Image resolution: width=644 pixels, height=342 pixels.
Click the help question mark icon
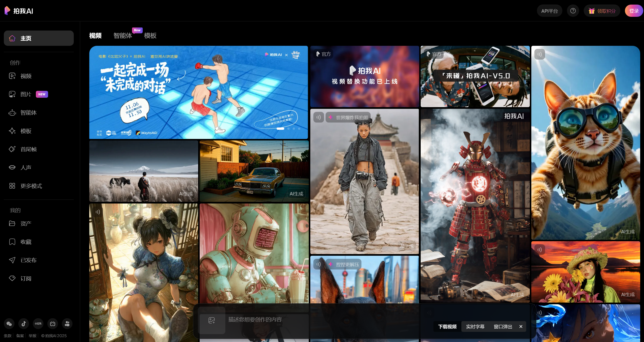573,11
